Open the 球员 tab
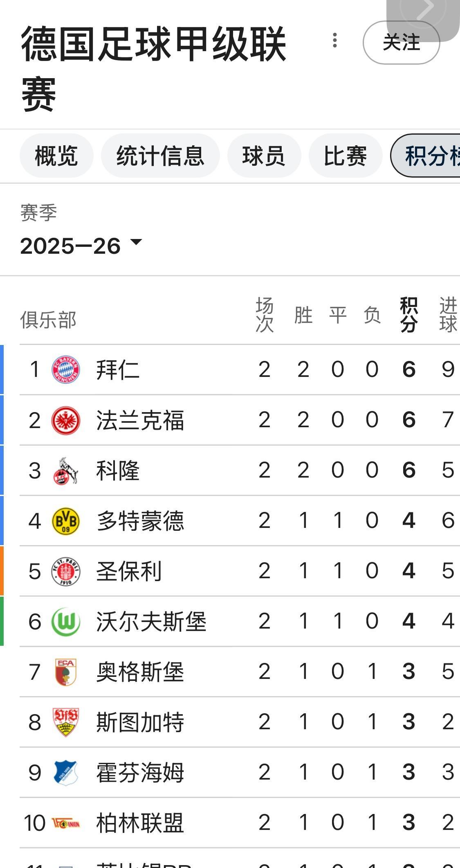Viewport: 460px width, 868px height. [264, 156]
